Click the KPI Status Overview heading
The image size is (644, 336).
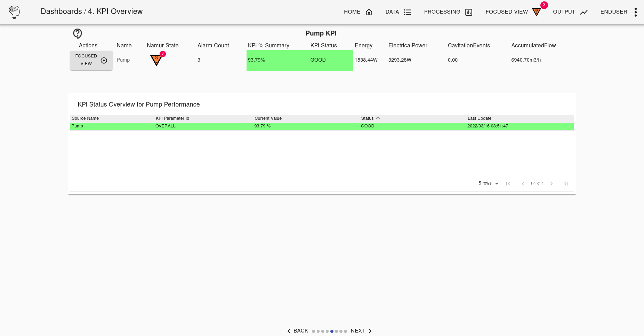(x=139, y=104)
